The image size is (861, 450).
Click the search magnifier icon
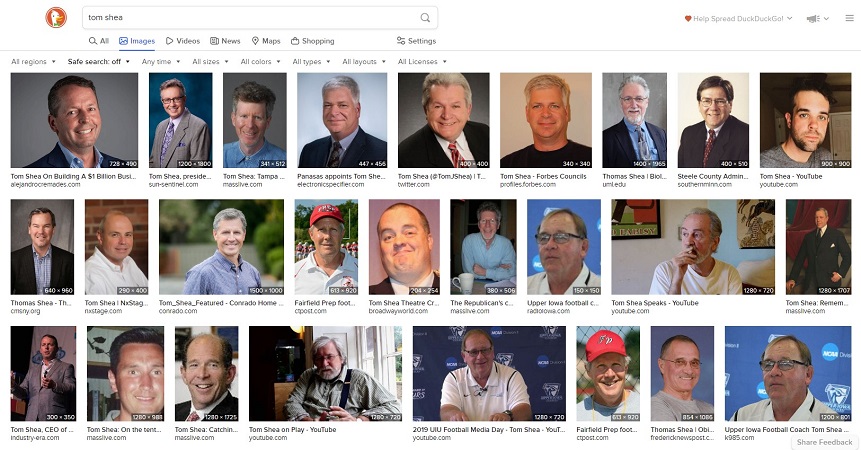tap(425, 18)
